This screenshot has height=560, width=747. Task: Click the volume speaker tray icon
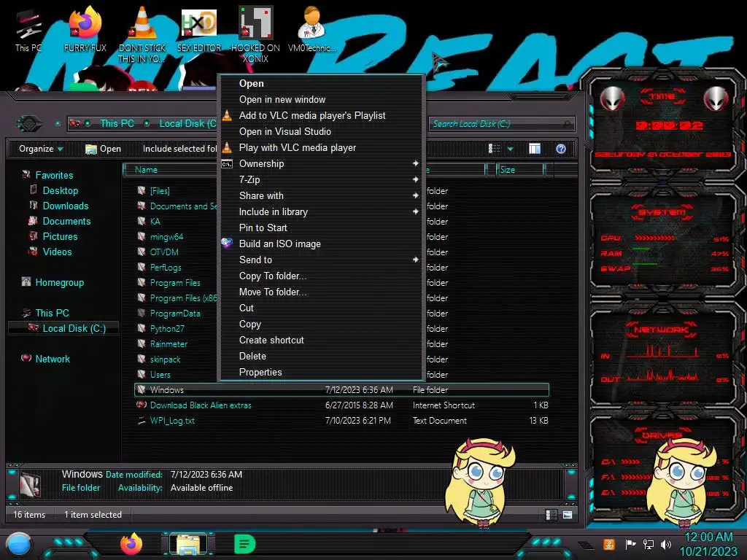(x=665, y=544)
